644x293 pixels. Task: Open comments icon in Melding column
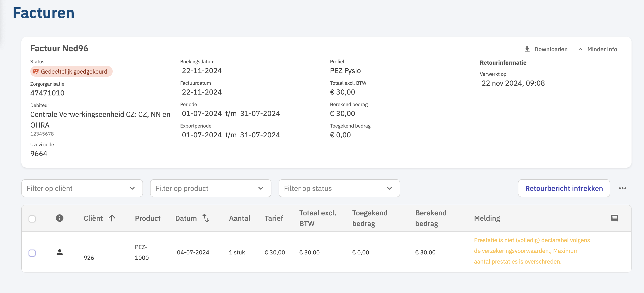click(x=615, y=218)
